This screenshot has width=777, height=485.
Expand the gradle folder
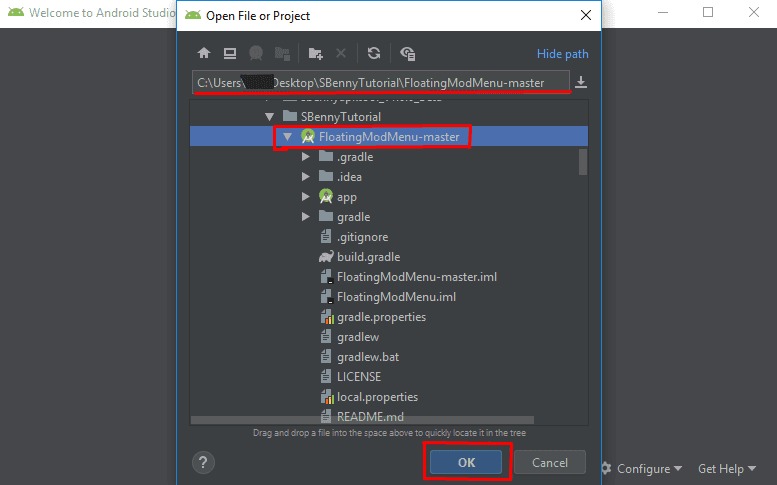[x=306, y=216]
